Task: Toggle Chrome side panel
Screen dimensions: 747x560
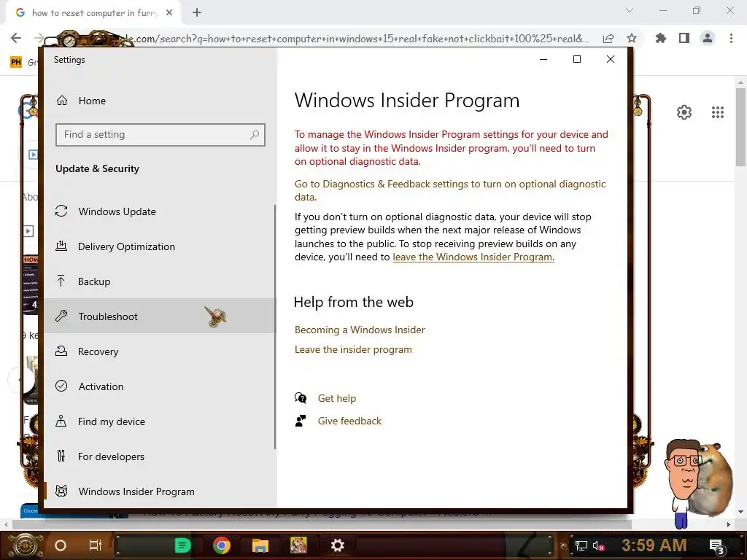Action: coord(684,38)
